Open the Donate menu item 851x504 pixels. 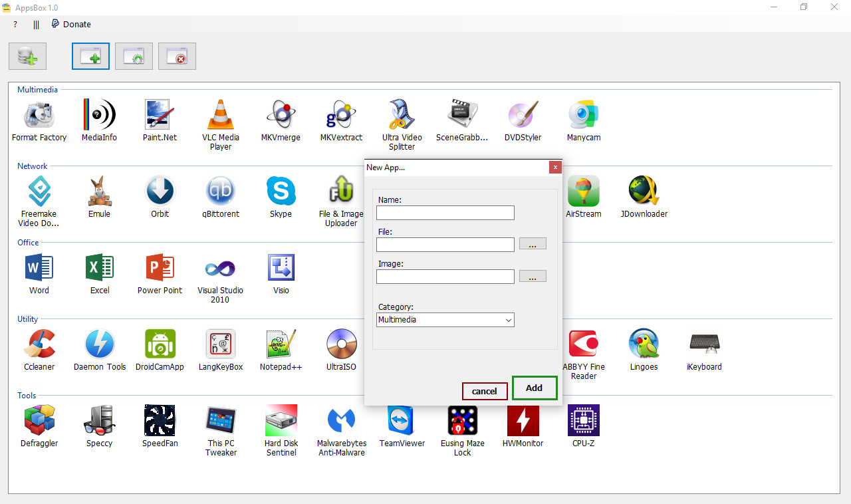click(71, 24)
